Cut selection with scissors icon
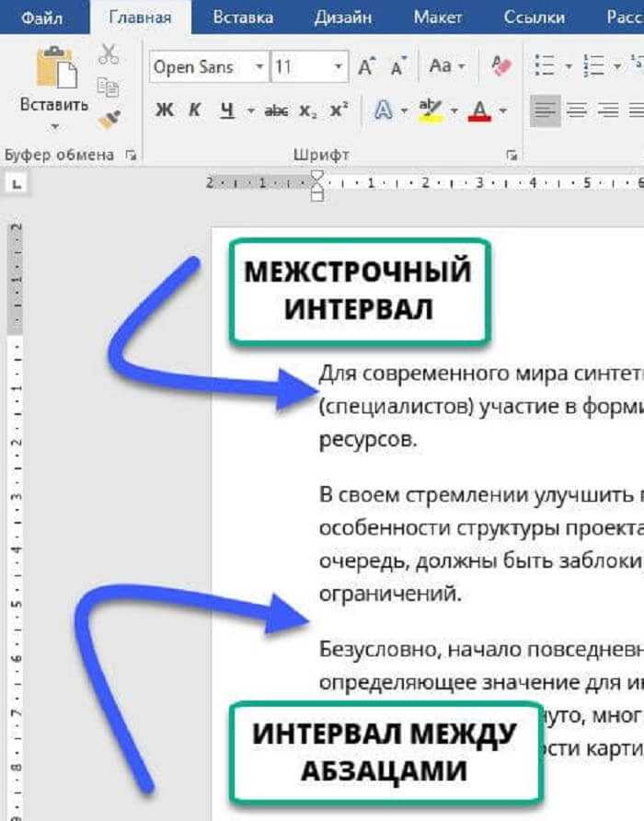 click(x=109, y=54)
